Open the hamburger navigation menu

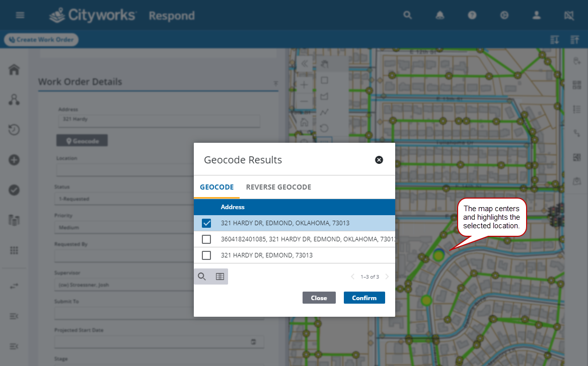click(x=20, y=15)
